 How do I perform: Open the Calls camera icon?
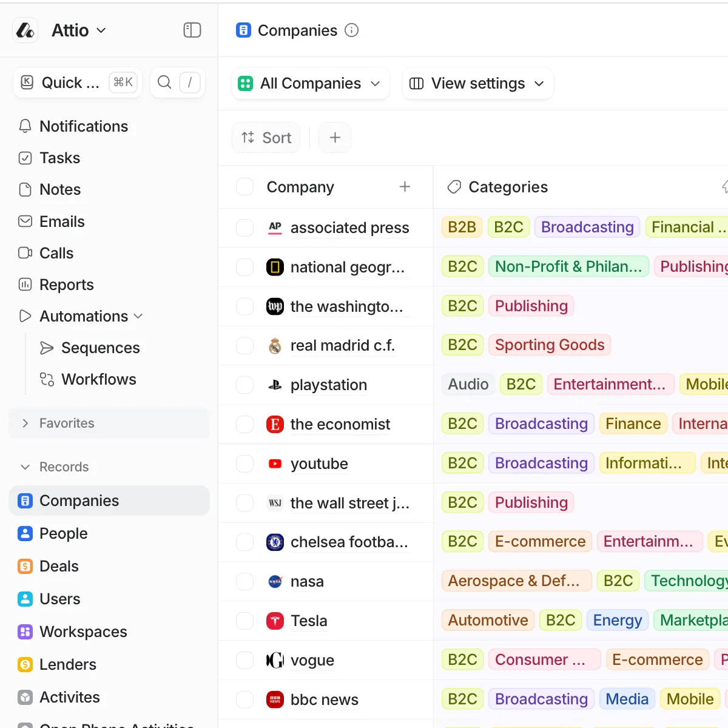tap(25, 253)
